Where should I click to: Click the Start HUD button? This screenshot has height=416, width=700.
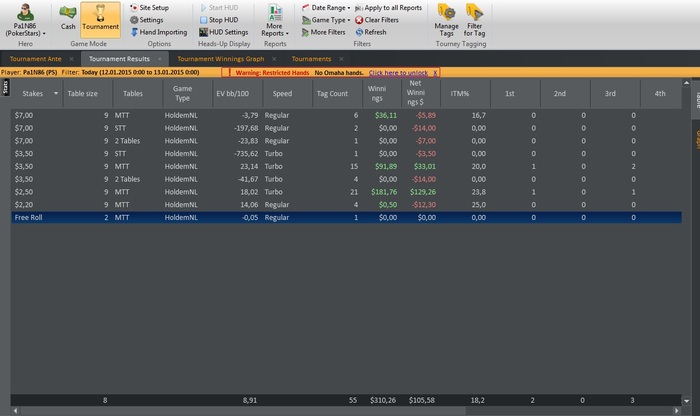(219, 8)
